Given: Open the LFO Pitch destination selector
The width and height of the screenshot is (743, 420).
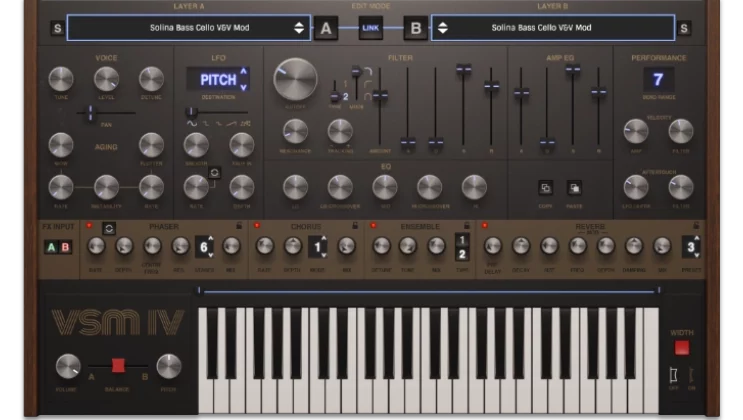Looking at the screenshot, I should (218, 79).
